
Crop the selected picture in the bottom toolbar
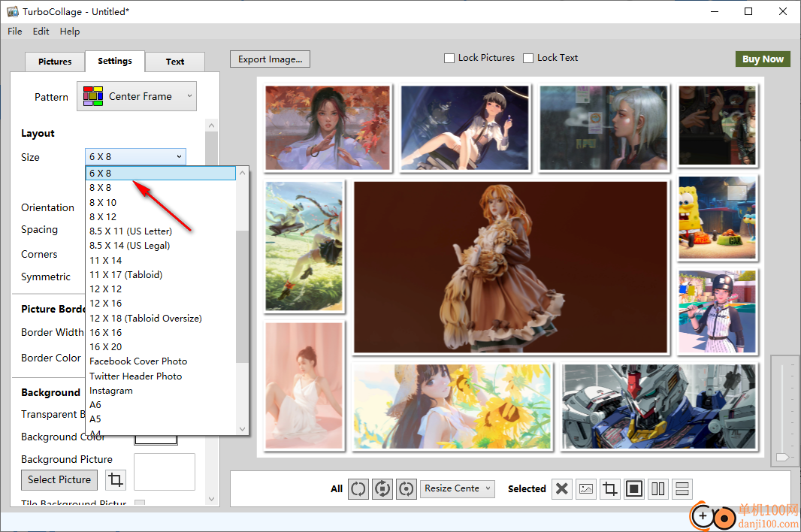(x=610, y=488)
